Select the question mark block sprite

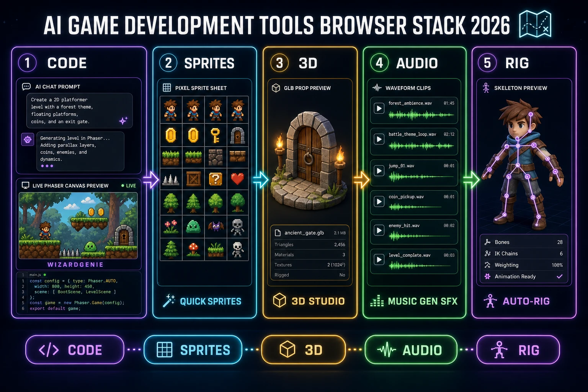216,179
